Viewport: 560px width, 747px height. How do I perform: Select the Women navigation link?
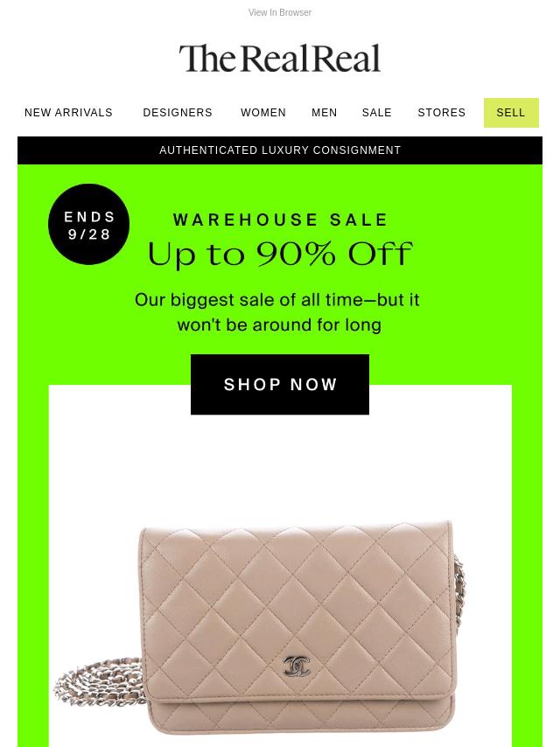pos(263,113)
